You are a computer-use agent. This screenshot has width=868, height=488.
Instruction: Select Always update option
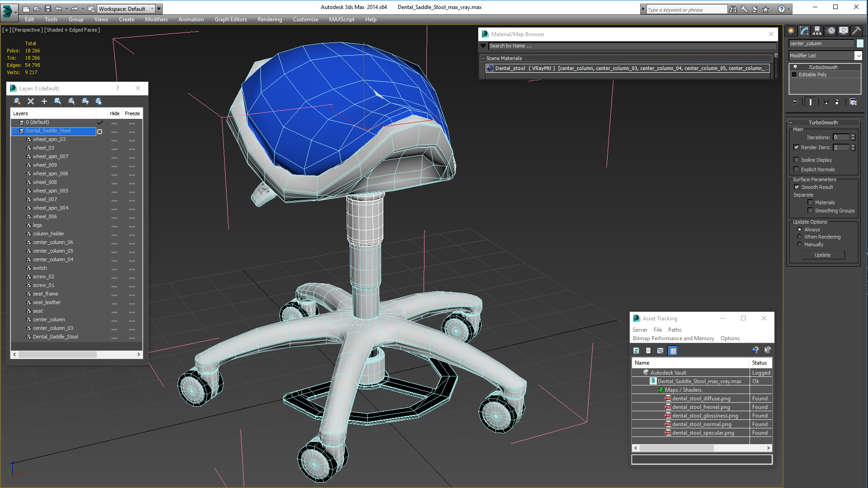(799, 230)
